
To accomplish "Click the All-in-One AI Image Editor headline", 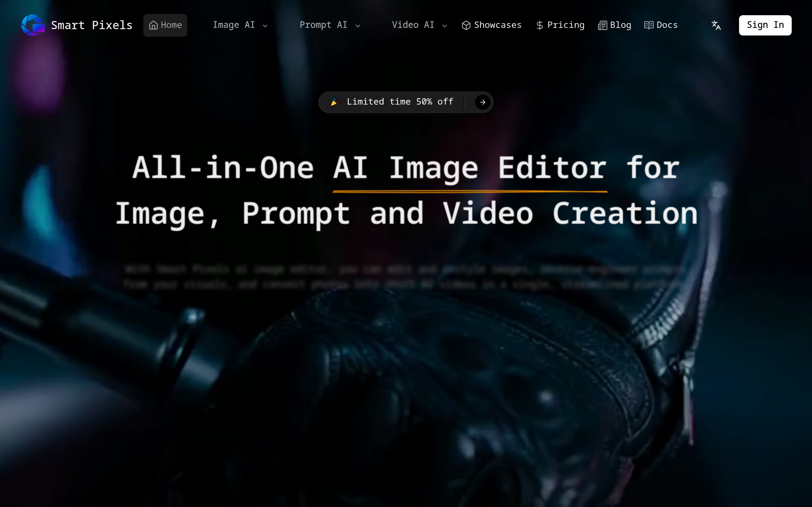I will [x=406, y=168].
